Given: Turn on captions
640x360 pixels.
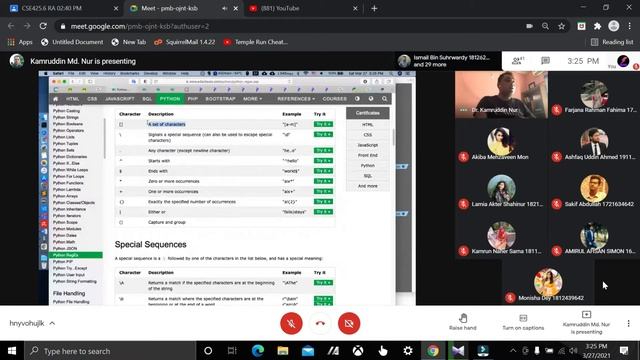Looking at the screenshot, I should (x=523, y=322).
